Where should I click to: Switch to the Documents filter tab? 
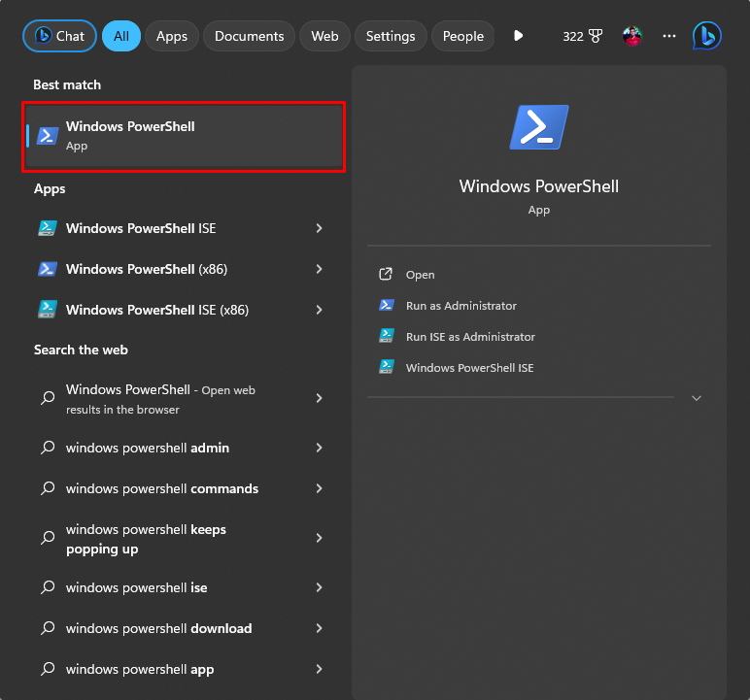tap(250, 36)
